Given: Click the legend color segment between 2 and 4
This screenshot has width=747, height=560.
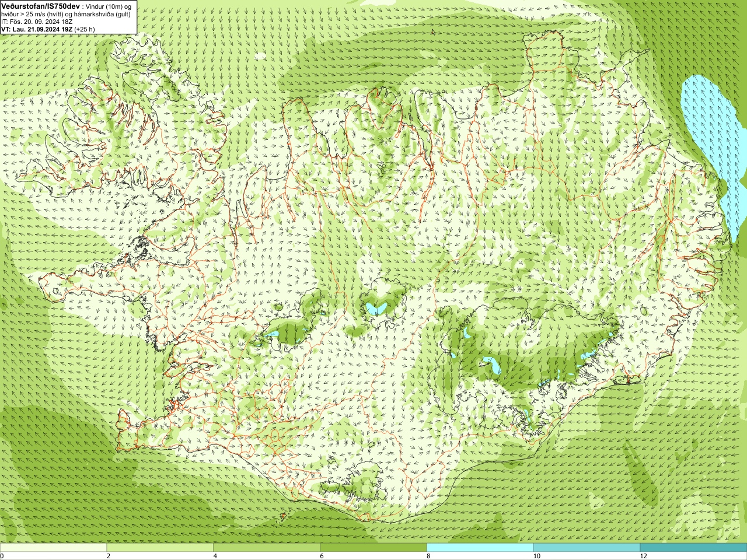Looking at the screenshot, I should pos(160,548).
